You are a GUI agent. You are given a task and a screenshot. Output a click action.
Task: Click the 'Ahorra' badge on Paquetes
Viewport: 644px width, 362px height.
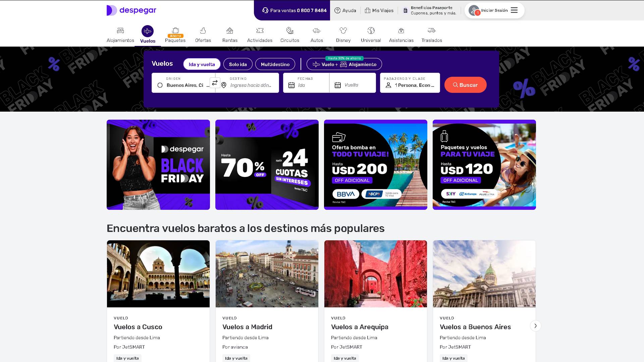(175, 36)
